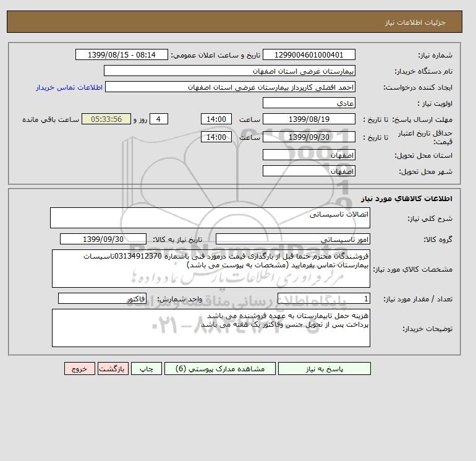Click general description field اتصالات تاسیساتی
The height and width of the screenshot is (461, 476).
(210, 218)
